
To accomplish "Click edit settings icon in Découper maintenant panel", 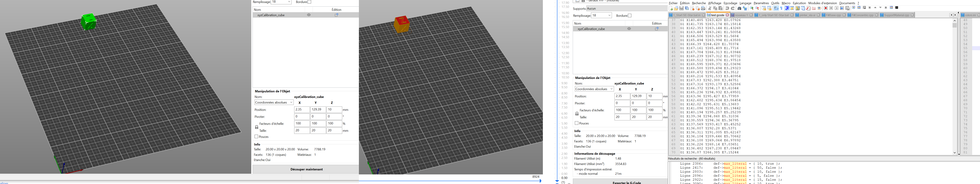I will [x=337, y=15].
